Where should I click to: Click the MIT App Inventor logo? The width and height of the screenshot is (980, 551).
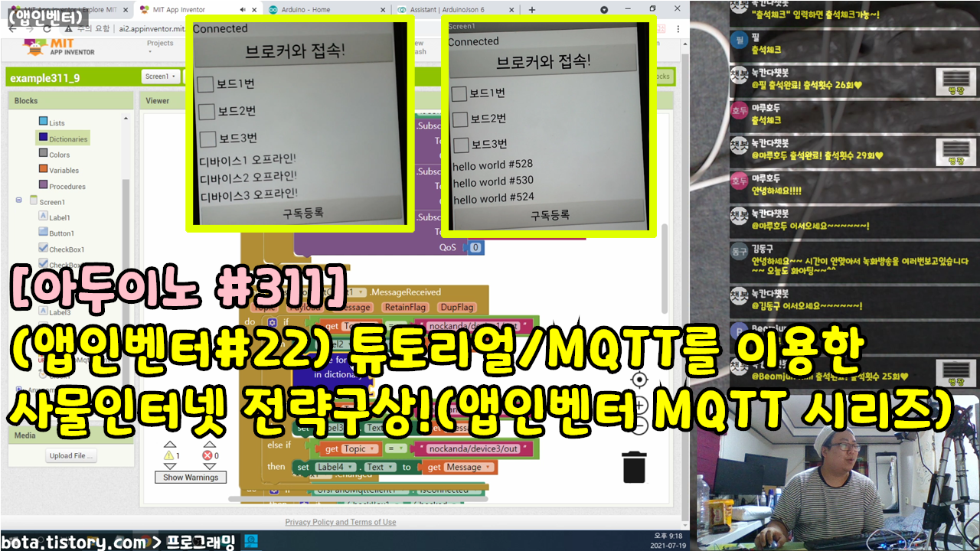[x=60, y=47]
